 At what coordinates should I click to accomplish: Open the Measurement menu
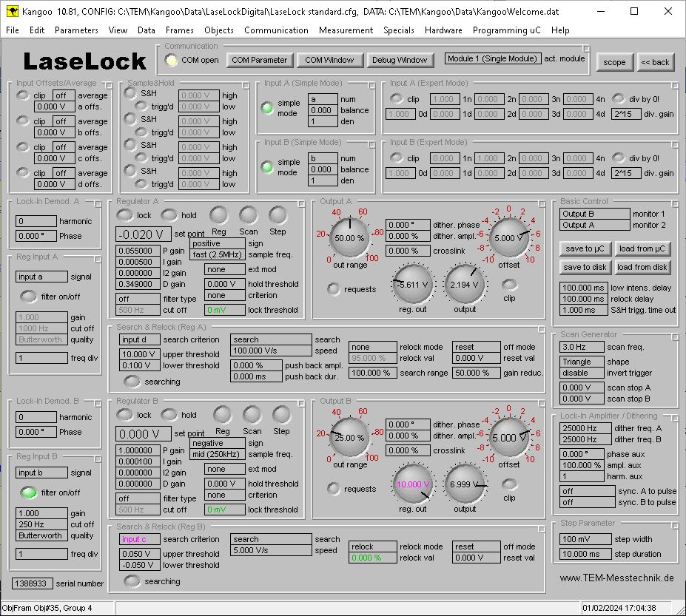pyautogui.click(x=346, y=30)
